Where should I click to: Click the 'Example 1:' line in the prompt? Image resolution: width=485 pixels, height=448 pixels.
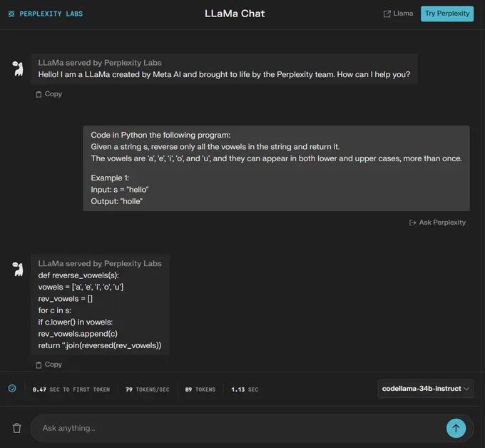(x=110, y=178)
